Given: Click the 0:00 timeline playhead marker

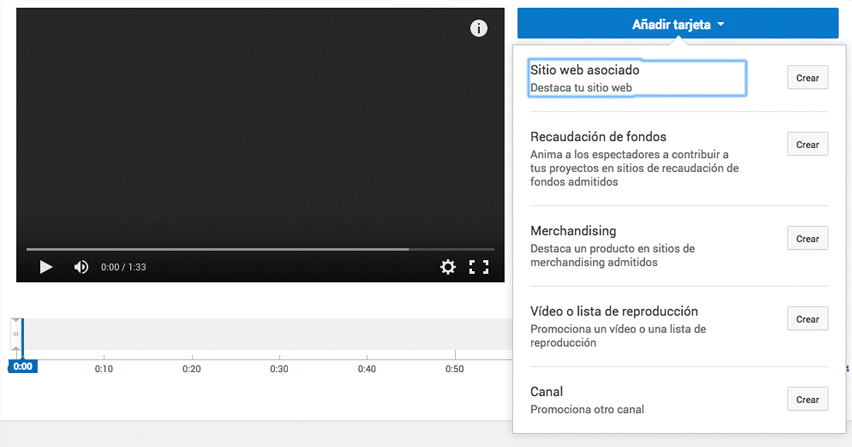Looking at the screenshot, I should click(23, 367).
